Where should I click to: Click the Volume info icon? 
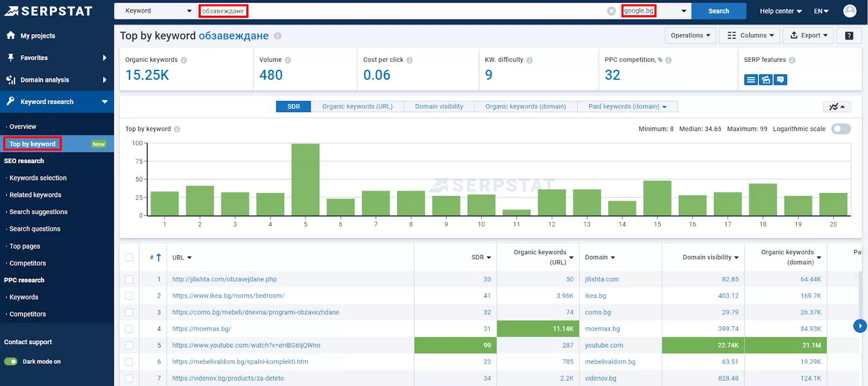[288, 60]
